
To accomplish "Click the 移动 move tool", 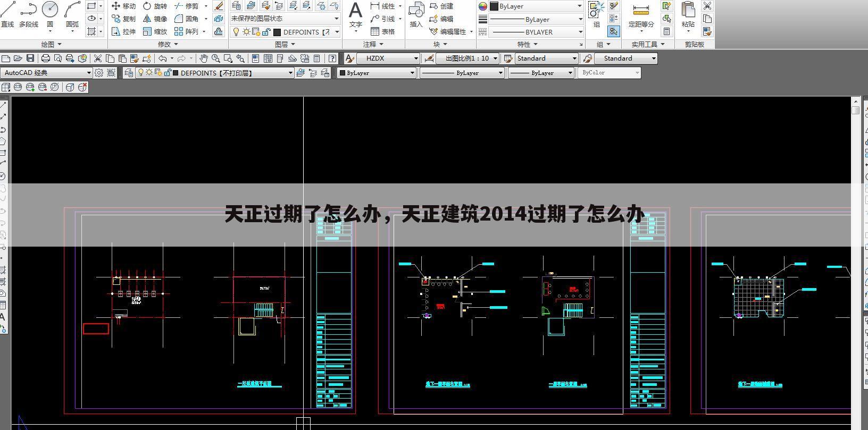I will pos(123,6).
